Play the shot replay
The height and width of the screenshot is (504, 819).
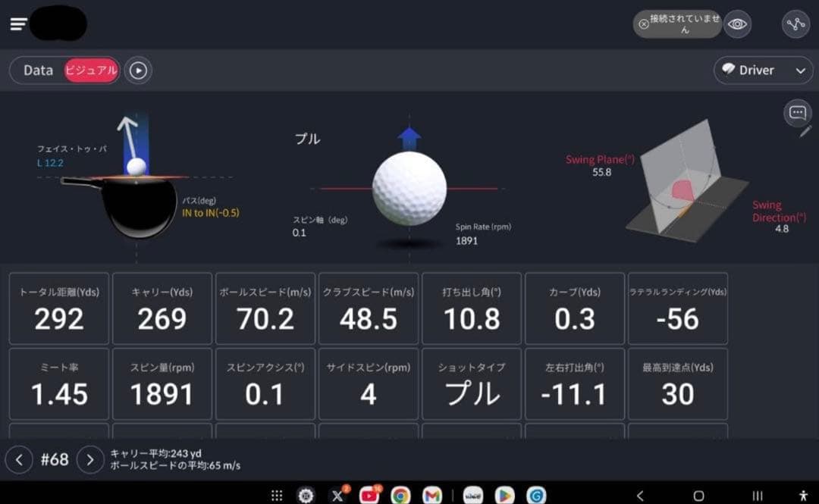(x=139, y=70)
